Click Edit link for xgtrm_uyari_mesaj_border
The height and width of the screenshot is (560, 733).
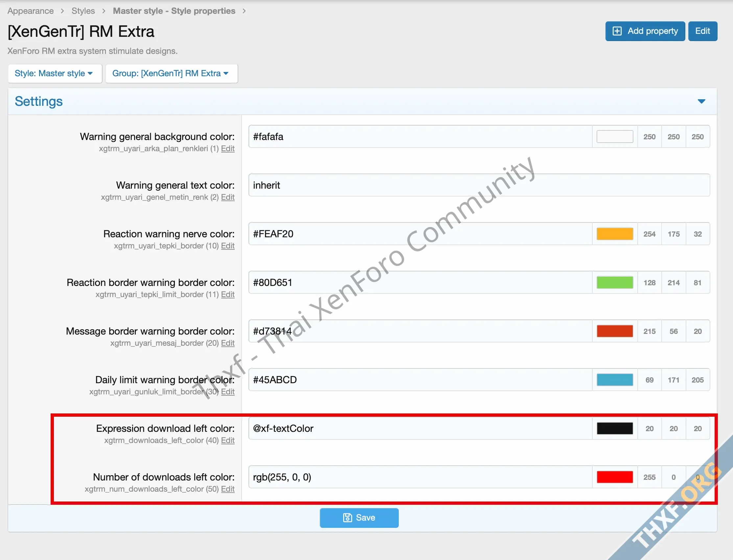228,343
